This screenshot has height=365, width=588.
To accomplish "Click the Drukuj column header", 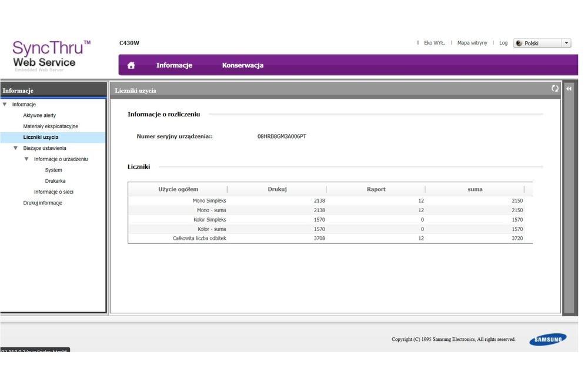I will [277, 190].
